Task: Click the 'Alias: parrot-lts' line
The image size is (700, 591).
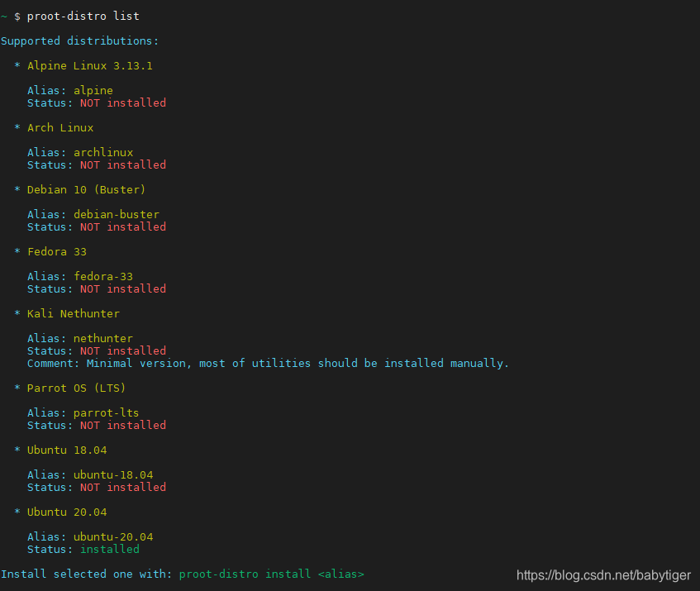Action: (x=83, y=413)
